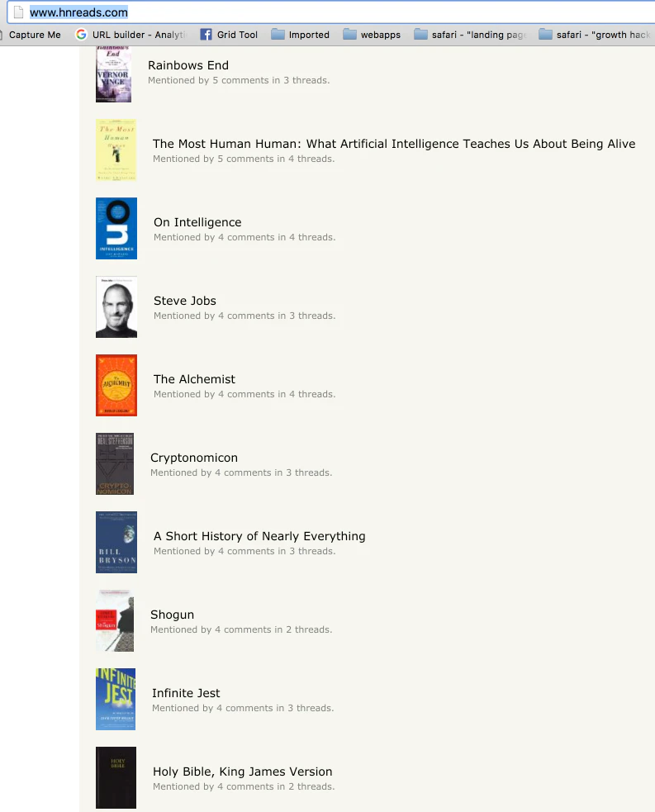The image size is (655, 812).
Task: Open the safari - "landing page" bookmarks folder
Action: pyautogui.click(x=471, y=35)
